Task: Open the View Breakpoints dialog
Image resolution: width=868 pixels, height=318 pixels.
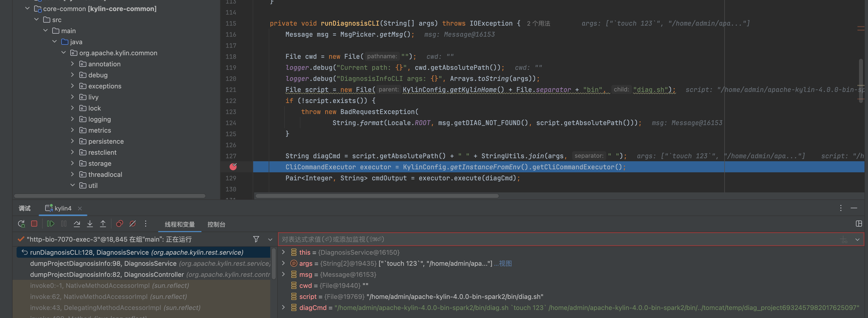Action: [x=119, y=224]
